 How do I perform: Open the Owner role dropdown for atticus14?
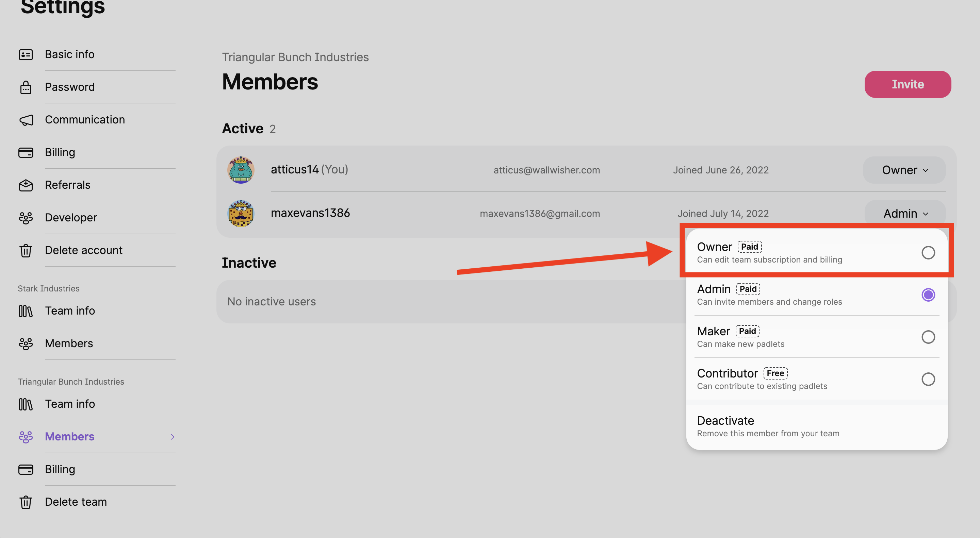click(x=905, y=170)
